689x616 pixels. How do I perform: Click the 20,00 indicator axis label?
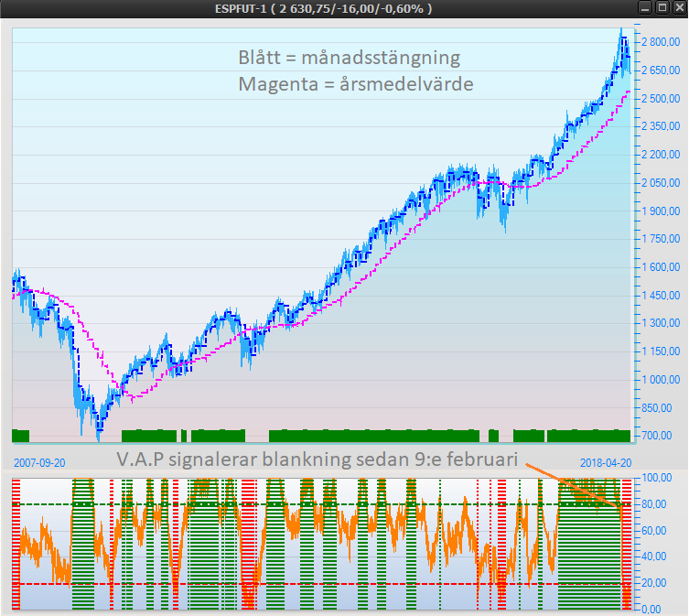(x=654, y=583)
